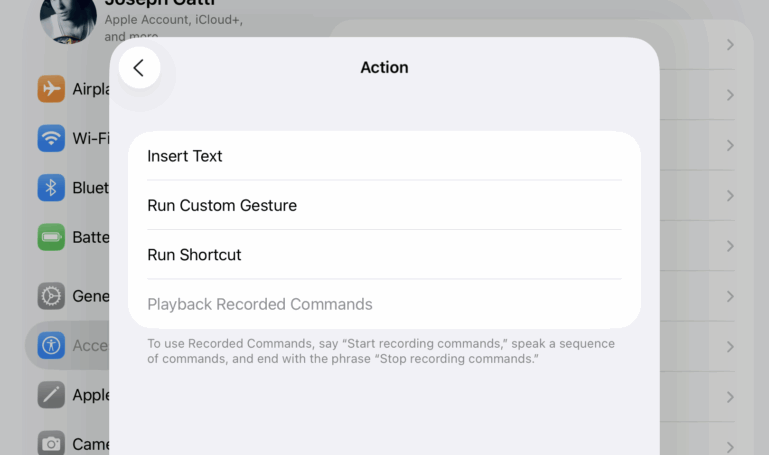The width and height of the screenshot is (769, 455).
Task: Click the Wi-Fi label in sidebar
Action: 91,138
